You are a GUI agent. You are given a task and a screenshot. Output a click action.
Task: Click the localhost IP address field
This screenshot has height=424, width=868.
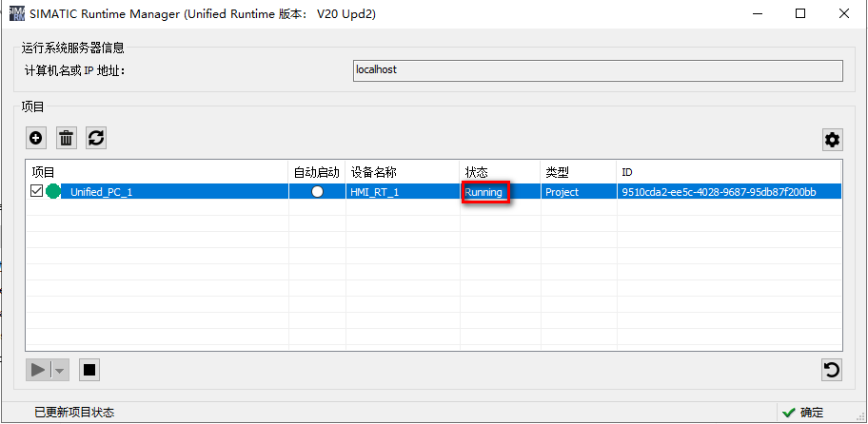[595, 70]
